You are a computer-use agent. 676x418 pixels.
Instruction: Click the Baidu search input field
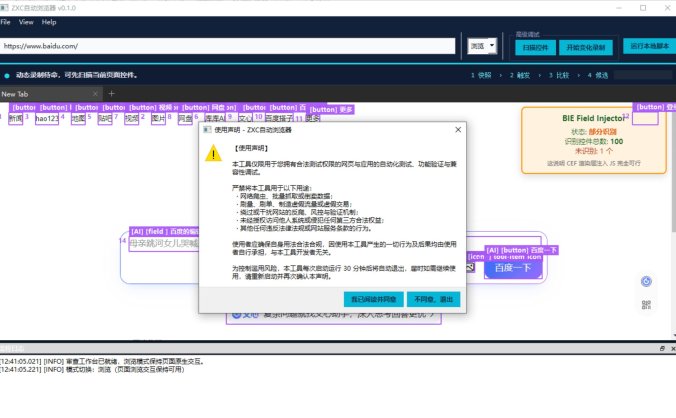(164, 243)
